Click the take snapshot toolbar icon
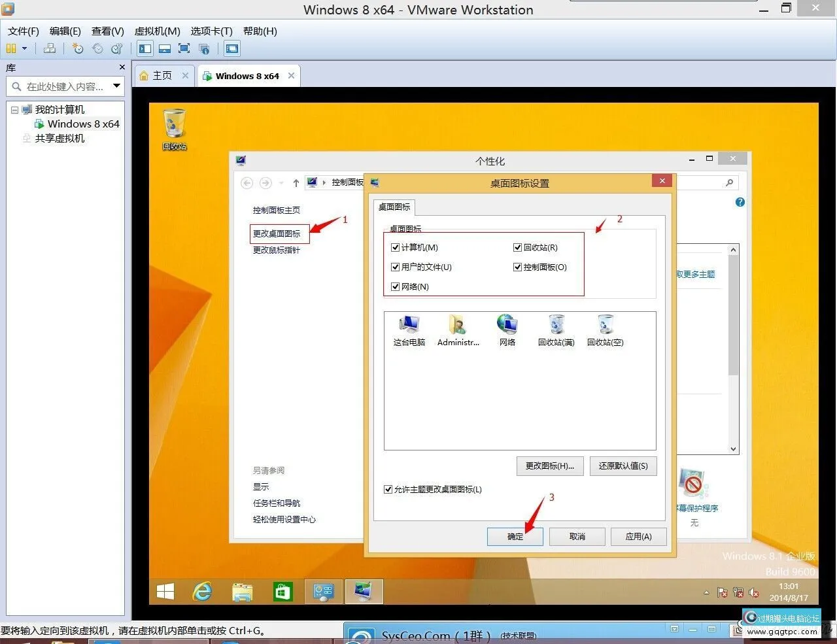 coord(78,48)
